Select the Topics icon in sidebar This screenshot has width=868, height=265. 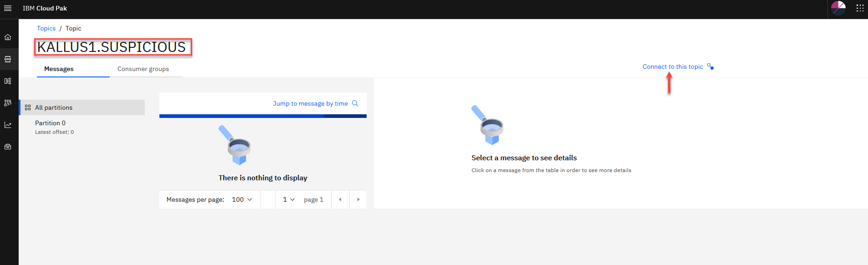8,59
